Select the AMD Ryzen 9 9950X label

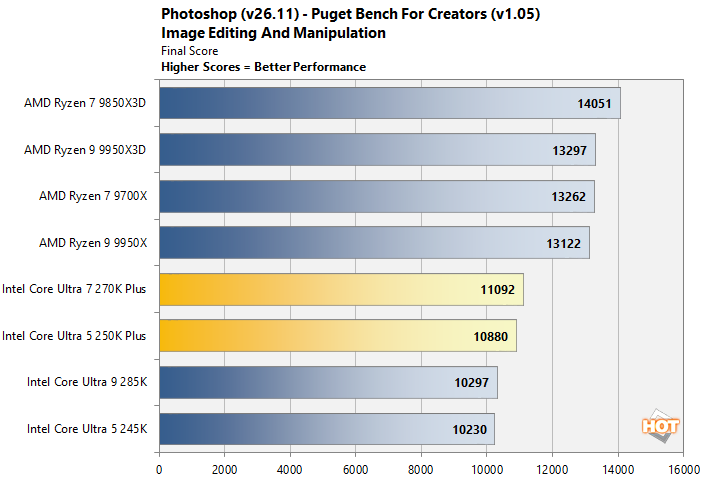(x=93, y=243)
